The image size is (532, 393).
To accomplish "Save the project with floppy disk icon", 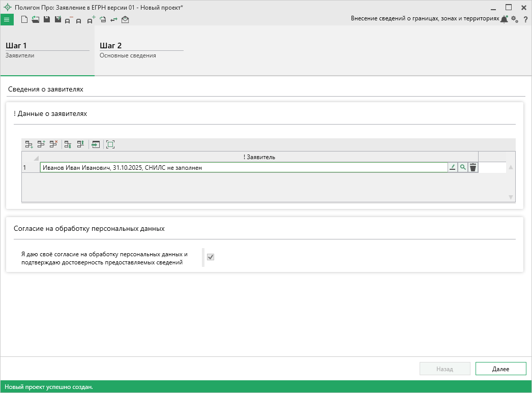I will coord(46,20).
